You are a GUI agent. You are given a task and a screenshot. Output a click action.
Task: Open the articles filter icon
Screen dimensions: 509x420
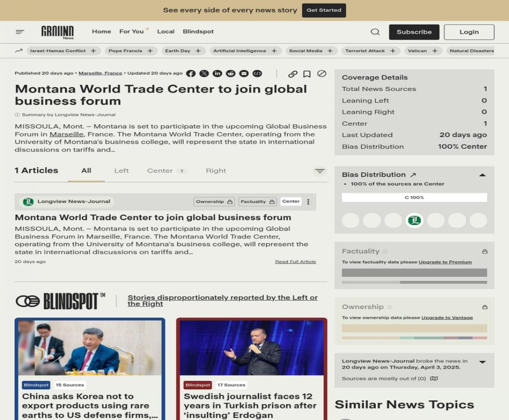tap(320, 171)
